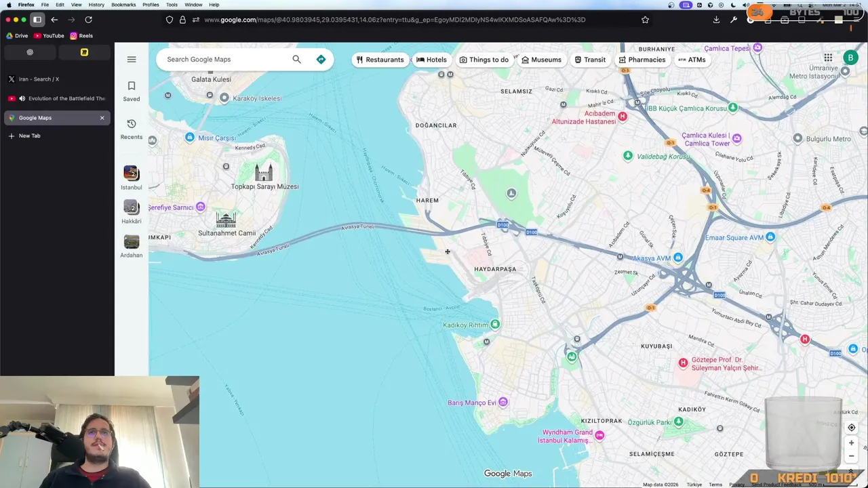Filter map by Hotels
Image resolution: width=868 pixels, height=488 pixels.
click(431, 60)
